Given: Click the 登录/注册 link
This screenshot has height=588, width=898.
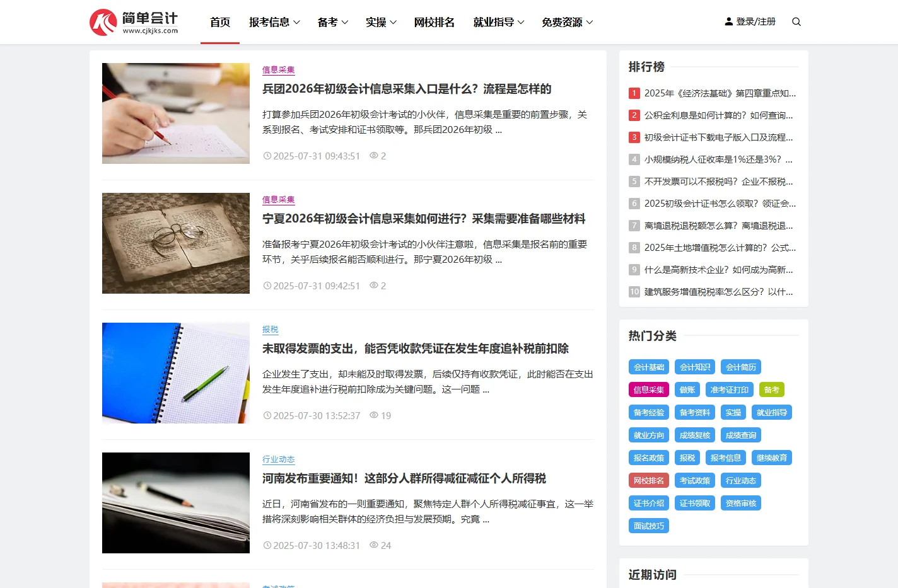Looking at the screenshot, I should [755, 21].
